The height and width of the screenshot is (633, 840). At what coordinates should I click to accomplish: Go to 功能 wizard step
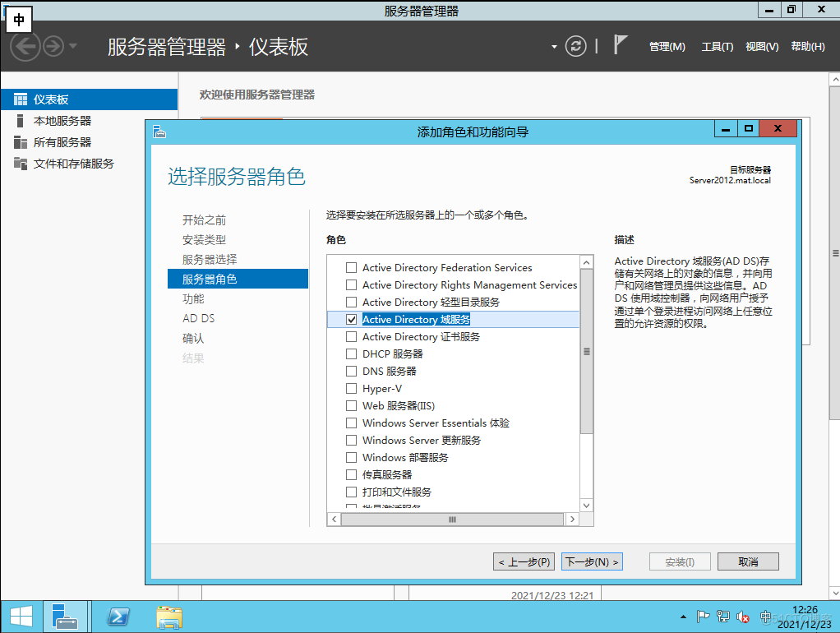coord(193,298)
